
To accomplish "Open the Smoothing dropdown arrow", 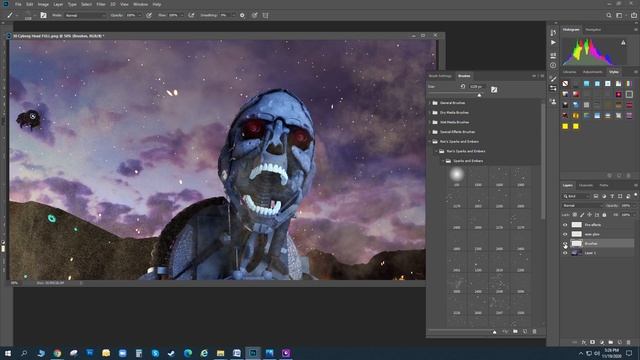I will coord(233,16).
